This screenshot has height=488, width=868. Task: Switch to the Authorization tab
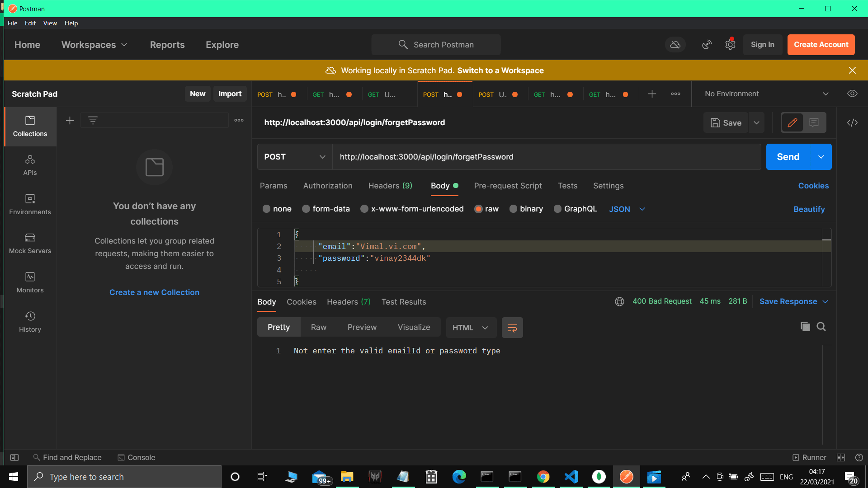pos(328,186)
